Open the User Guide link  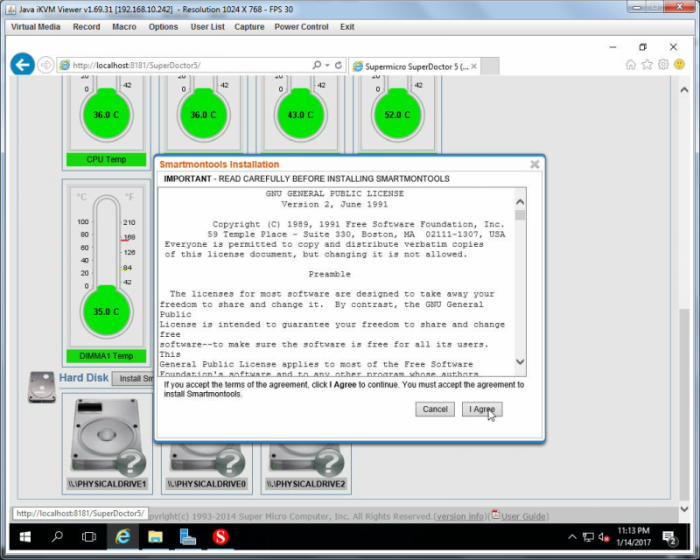(x=524, y=516)
